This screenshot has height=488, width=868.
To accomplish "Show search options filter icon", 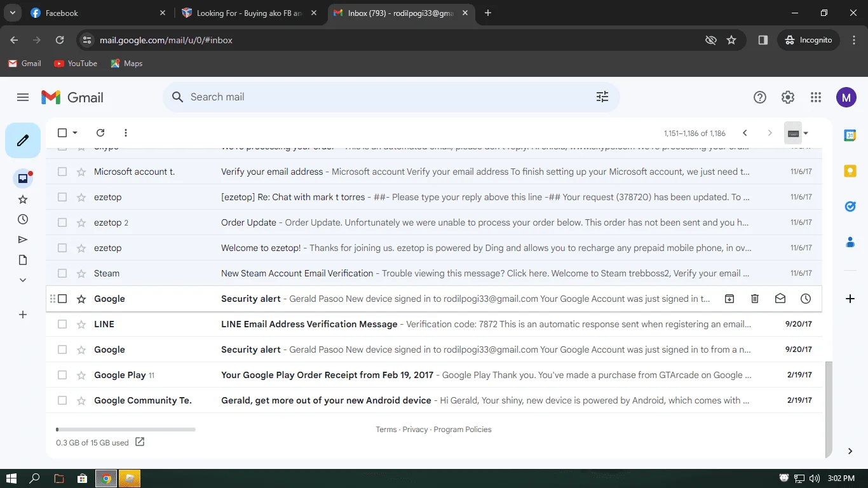I will click(602, 97).
